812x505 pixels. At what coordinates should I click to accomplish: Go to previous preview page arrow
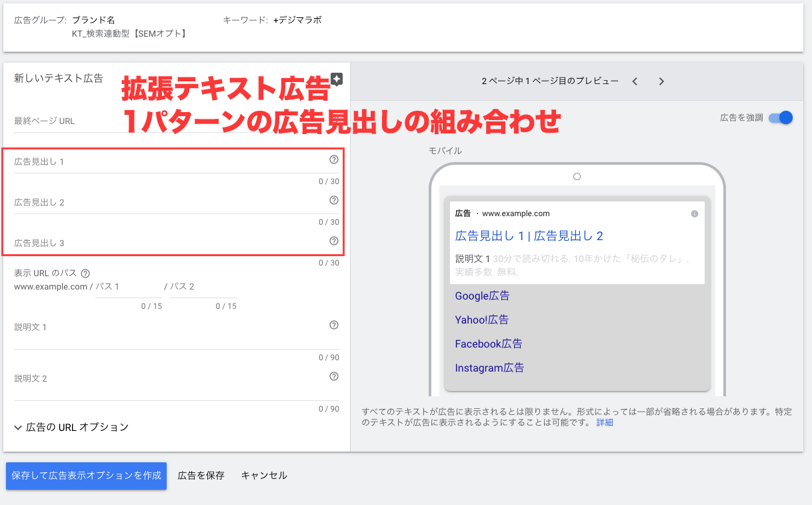click(x=635, y=81)
